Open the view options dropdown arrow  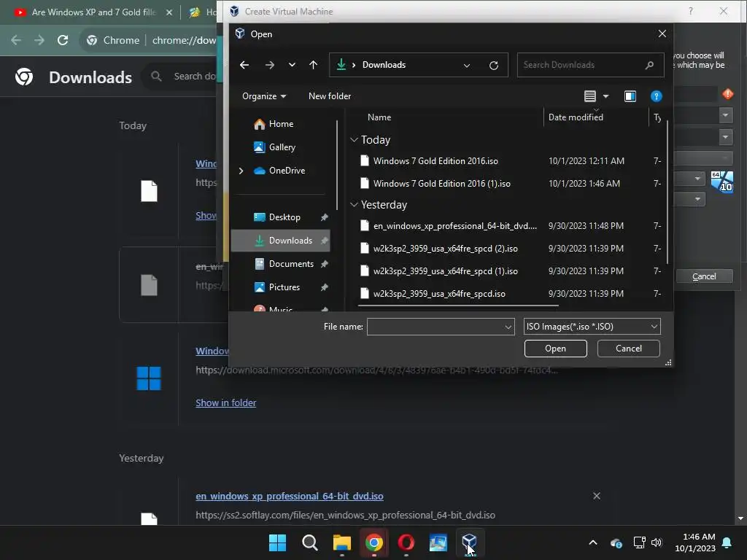point(606,96)
